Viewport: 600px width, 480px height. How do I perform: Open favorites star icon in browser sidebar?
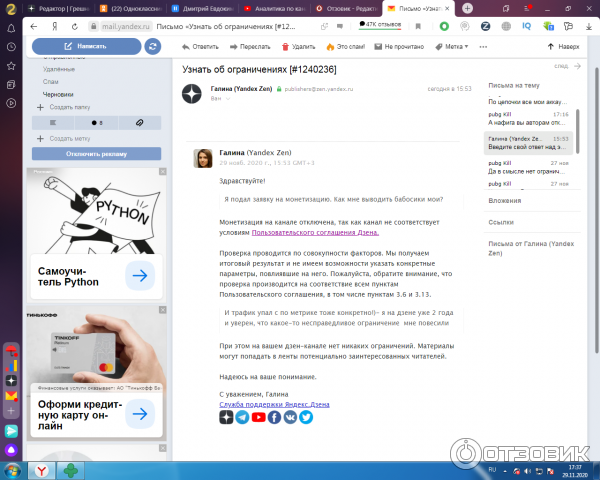click(x=11, y=66)
